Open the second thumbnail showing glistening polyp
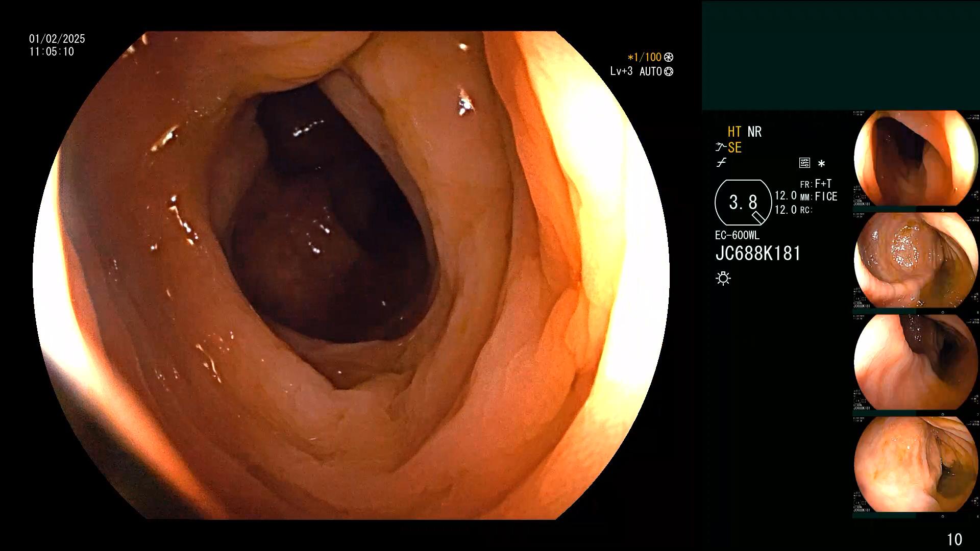 [916, 260]
